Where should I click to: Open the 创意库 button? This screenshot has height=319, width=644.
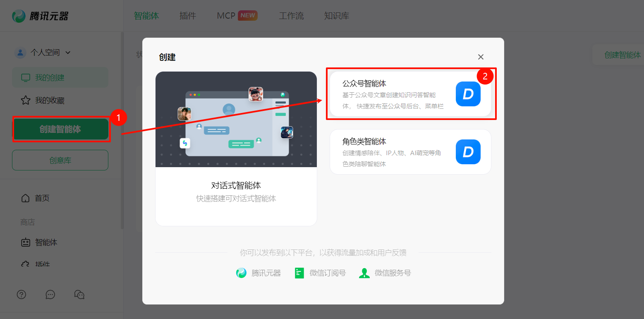click(60, 160)
